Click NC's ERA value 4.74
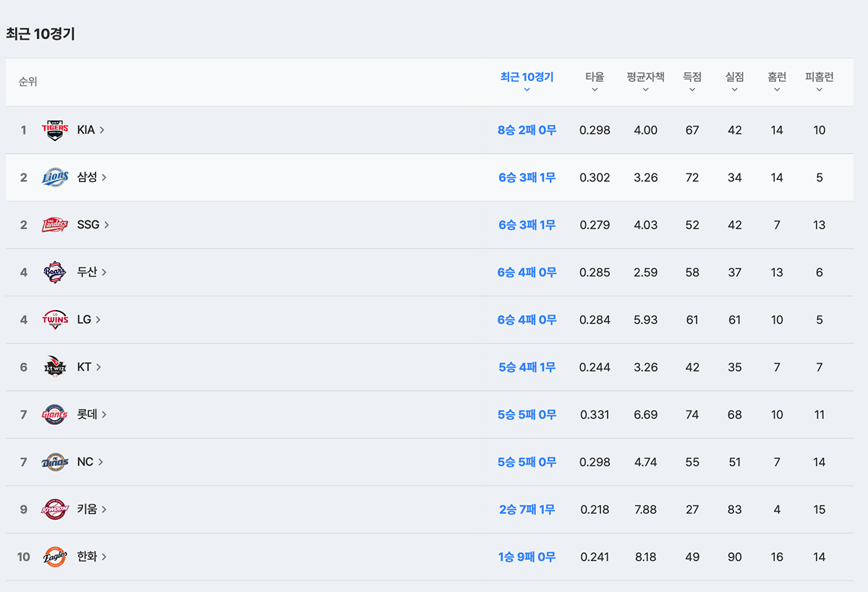 tap(645, 462)
